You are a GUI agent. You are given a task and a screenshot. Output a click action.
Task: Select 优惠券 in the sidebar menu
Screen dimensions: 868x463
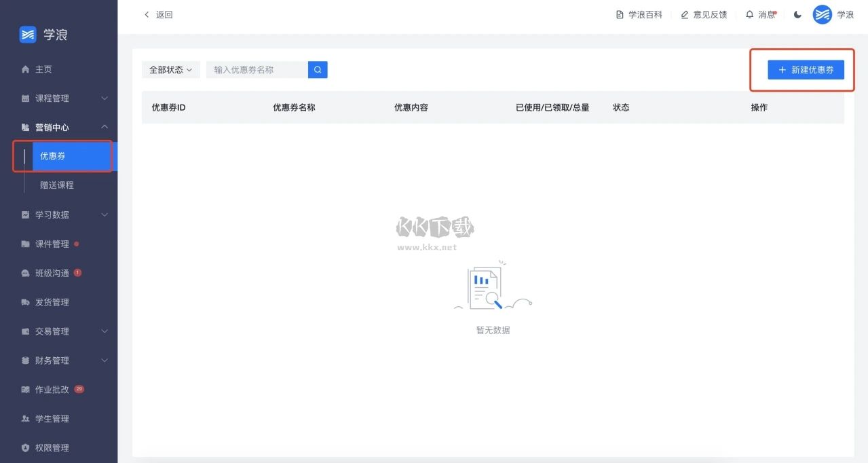pyautogui.click(x=52, y=155)
